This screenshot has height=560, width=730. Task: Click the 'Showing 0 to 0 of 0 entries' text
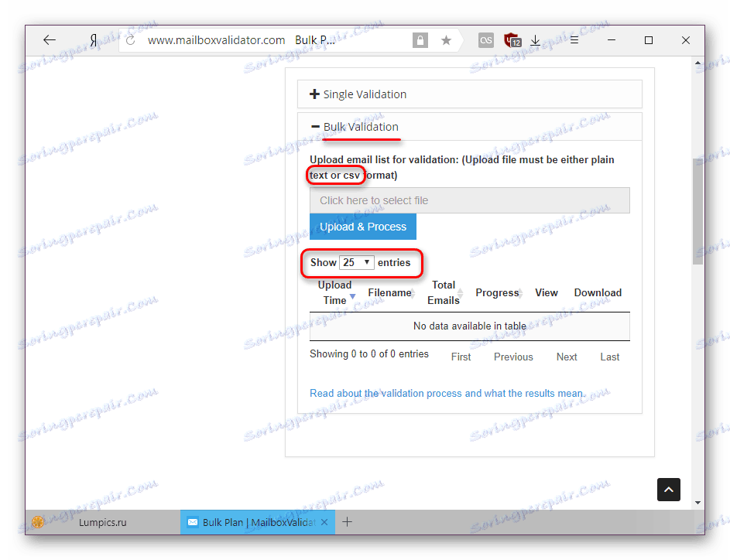(x=369, y=354)
